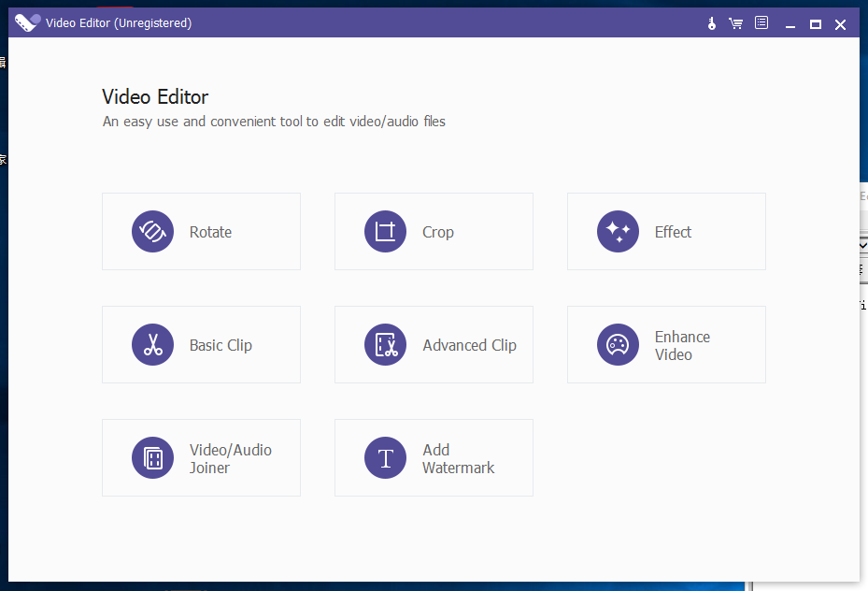868x591 pixels.
Task: Maximize the Video Editor window
Action: coord(816,24)
